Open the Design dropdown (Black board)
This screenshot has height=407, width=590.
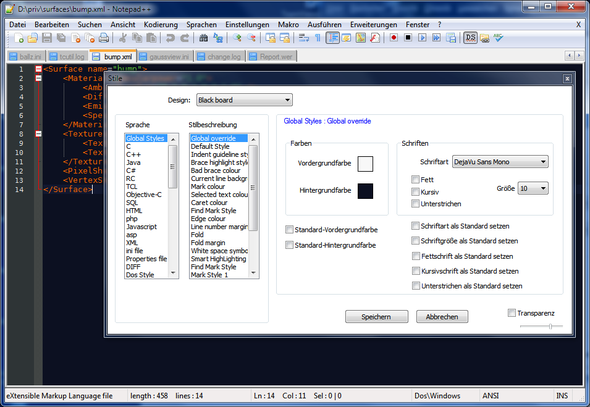[x=244, y=100]
